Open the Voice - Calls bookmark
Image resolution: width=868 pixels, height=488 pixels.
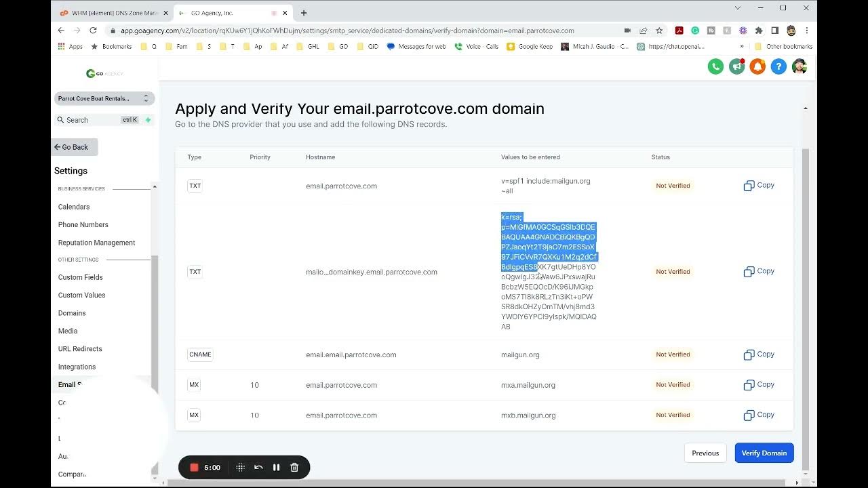477,47
